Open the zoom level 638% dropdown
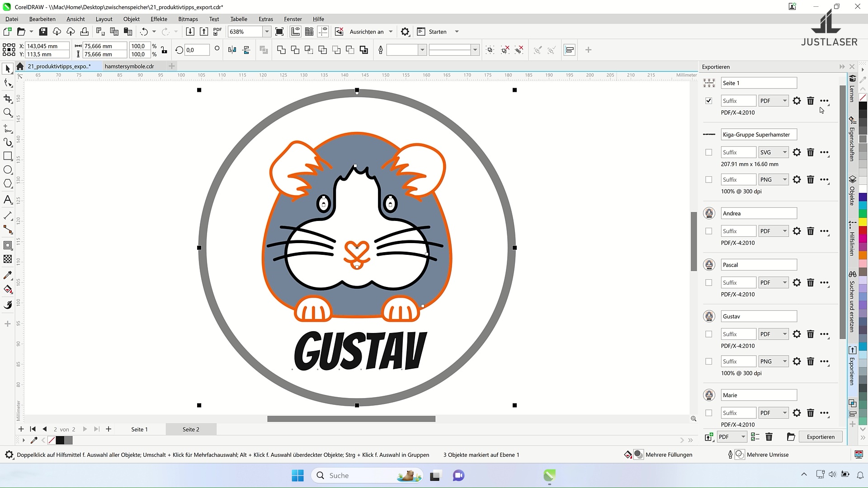868x488 pixels. tap(267, 32)
